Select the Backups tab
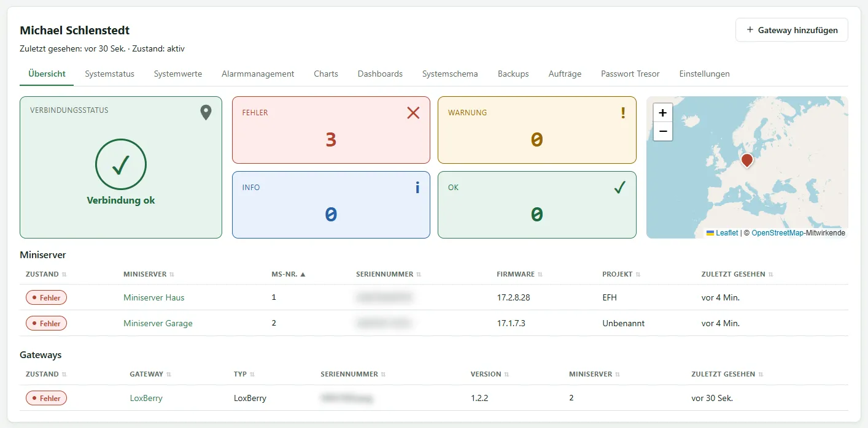The width and height of the screenshot is (868, 428). 513,74
